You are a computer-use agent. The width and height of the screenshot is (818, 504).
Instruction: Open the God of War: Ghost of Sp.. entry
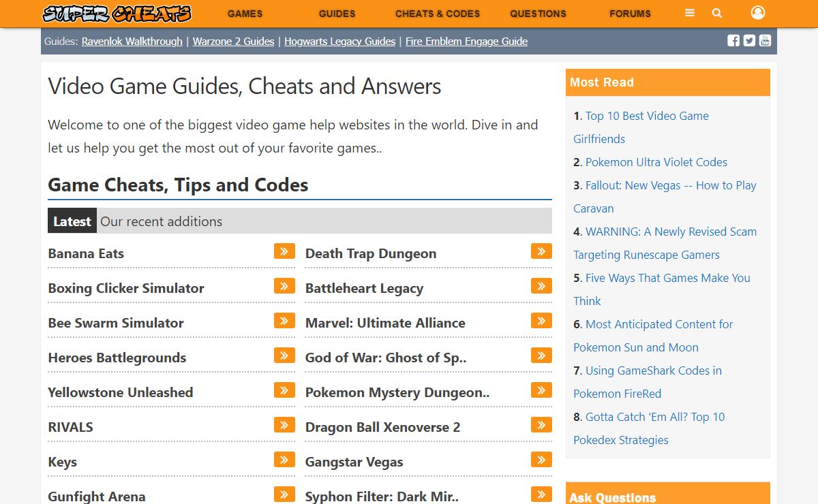coord(386,358)
